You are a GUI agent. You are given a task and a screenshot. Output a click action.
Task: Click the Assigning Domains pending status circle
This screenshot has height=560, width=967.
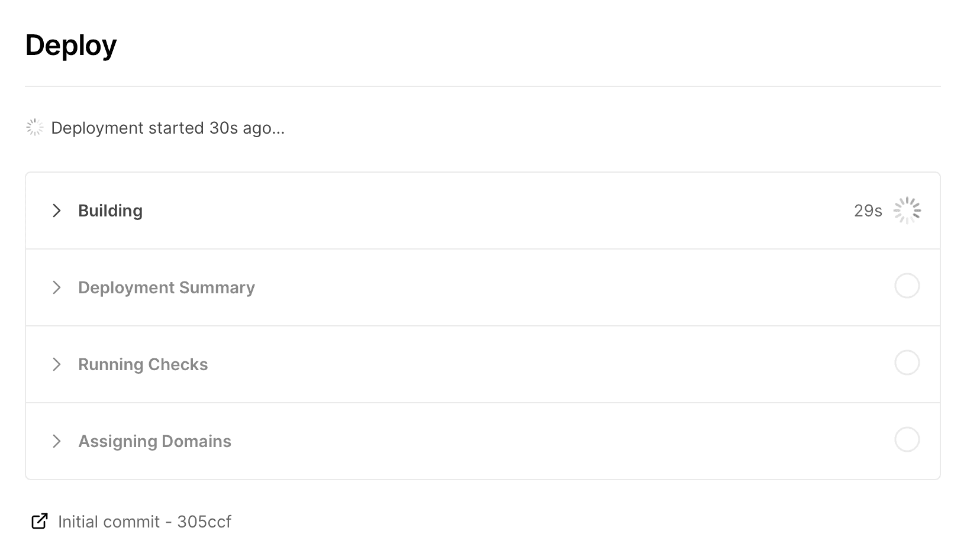coord(907,440)
